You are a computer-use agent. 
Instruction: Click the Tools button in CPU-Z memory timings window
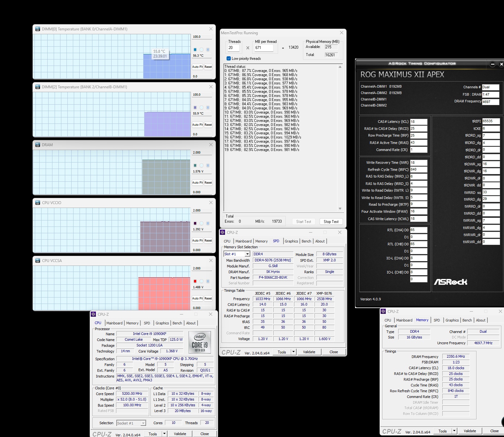point(443,431)
